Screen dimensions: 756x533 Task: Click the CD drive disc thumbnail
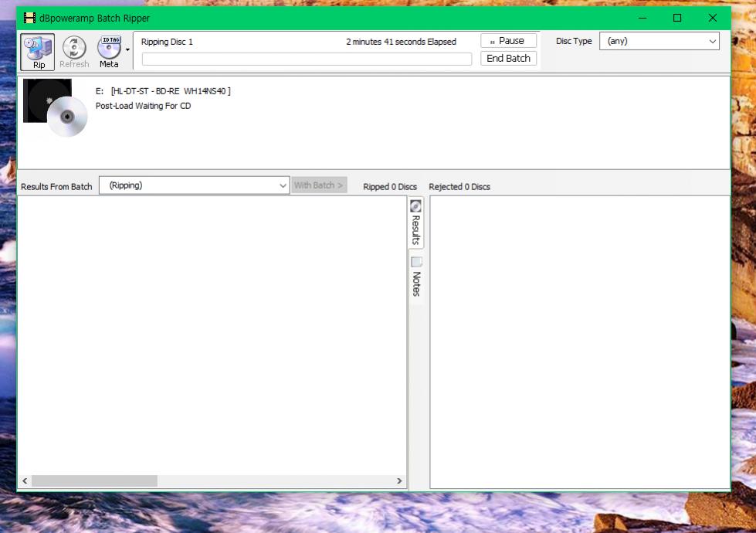pyautogui.click(x=55, y=107)
